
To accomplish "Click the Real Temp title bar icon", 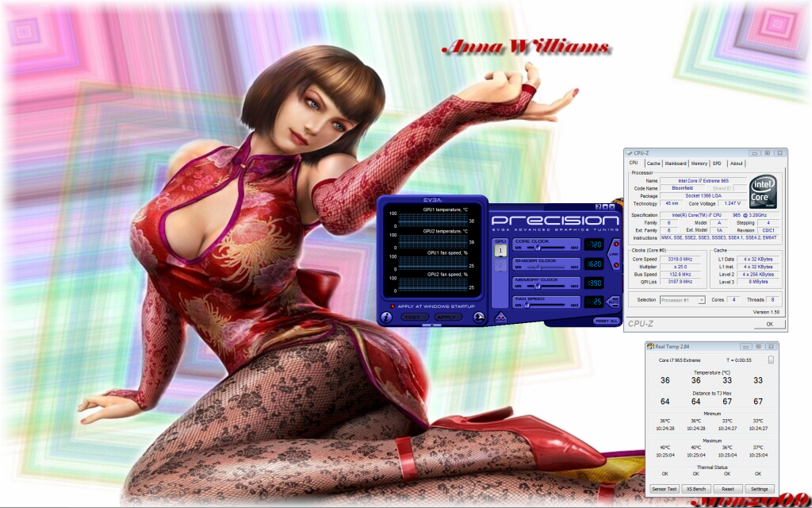I will click(x=651, y=346).
